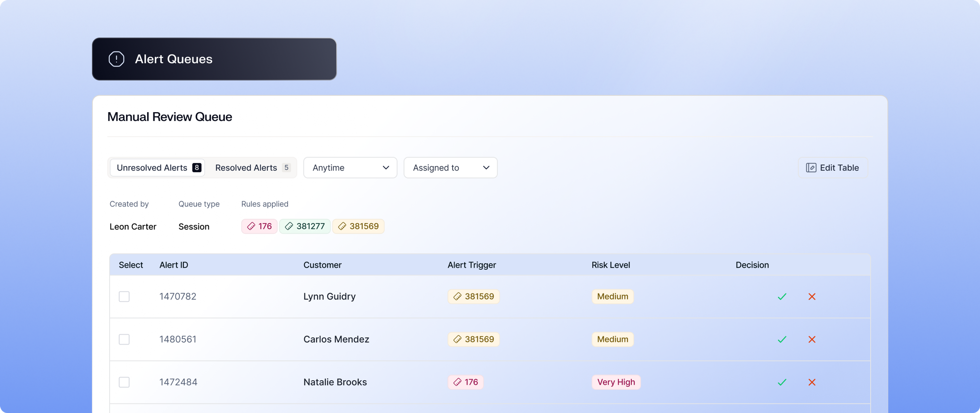Reject Carlos Mendez alert with red X
Image resolution: width=980 pixels, height=413 pixels.
click(x=812, y=339)
